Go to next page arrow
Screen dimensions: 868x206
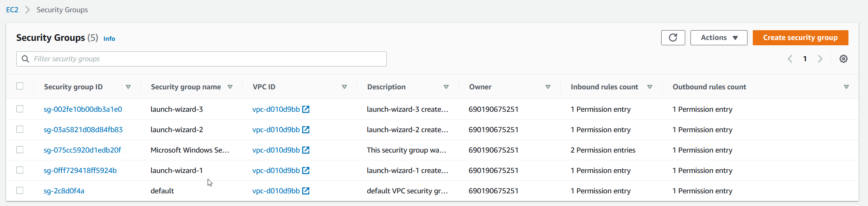pos(820,59)
